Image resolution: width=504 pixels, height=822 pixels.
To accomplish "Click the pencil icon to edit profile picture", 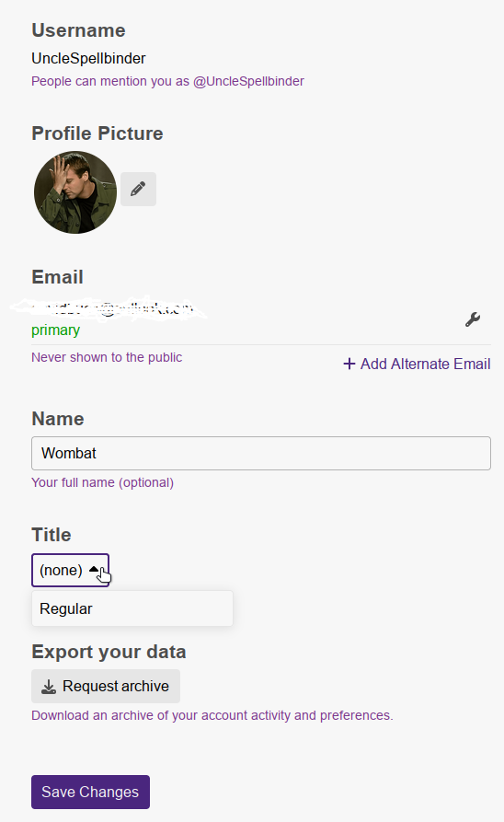I will click(x=138, y=189).
